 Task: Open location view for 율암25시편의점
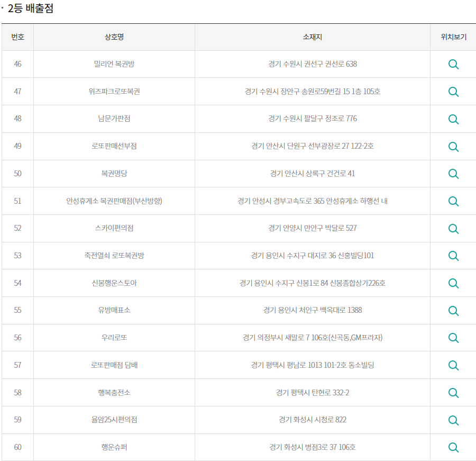click(453, 420)
